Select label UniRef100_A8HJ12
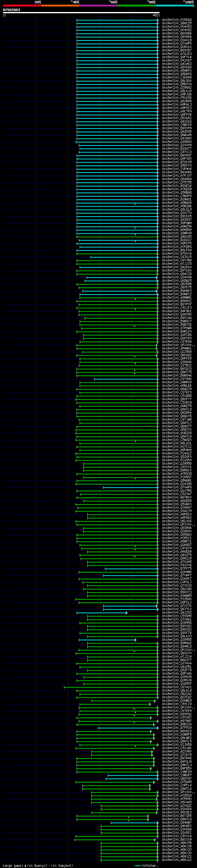This screenshot has width=197, height=868. (x=176, y=860)
